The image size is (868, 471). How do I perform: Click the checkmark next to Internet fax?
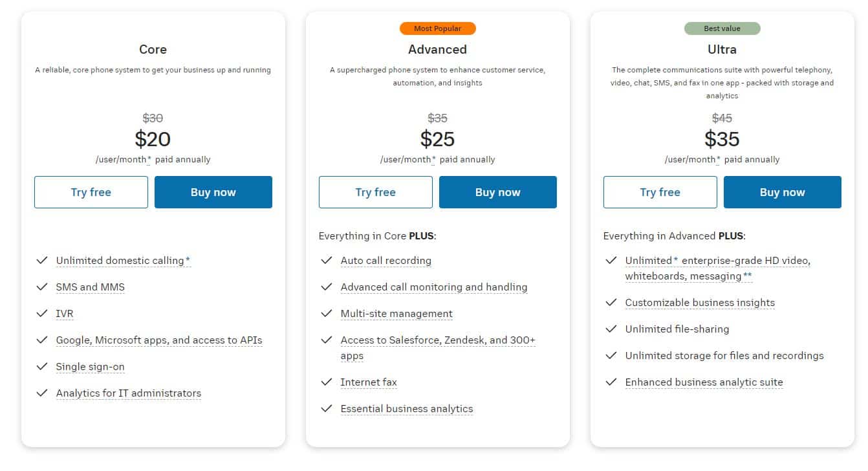[x=327, y=382]
